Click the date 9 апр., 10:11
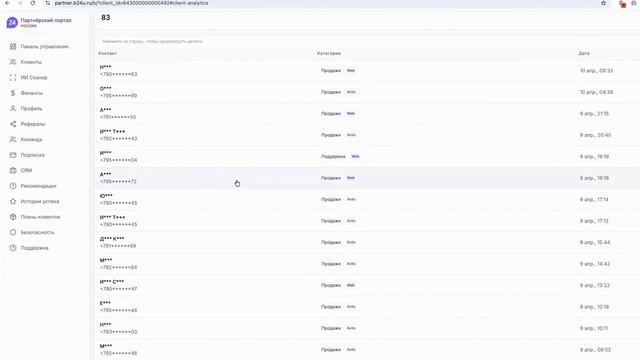This screenshot has height=360, width=640. 594,328
